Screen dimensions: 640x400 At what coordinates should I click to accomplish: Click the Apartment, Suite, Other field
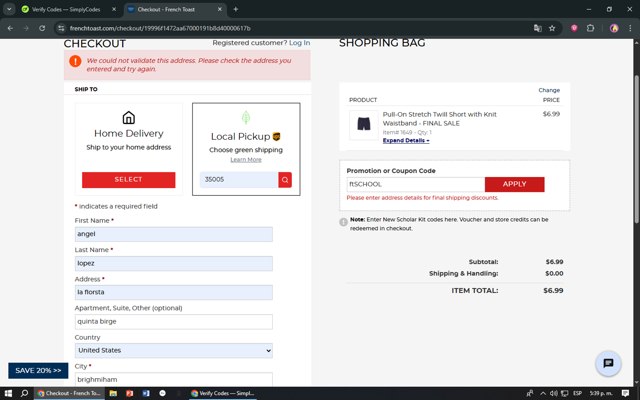pyautogui.click(x=173, y=322)
